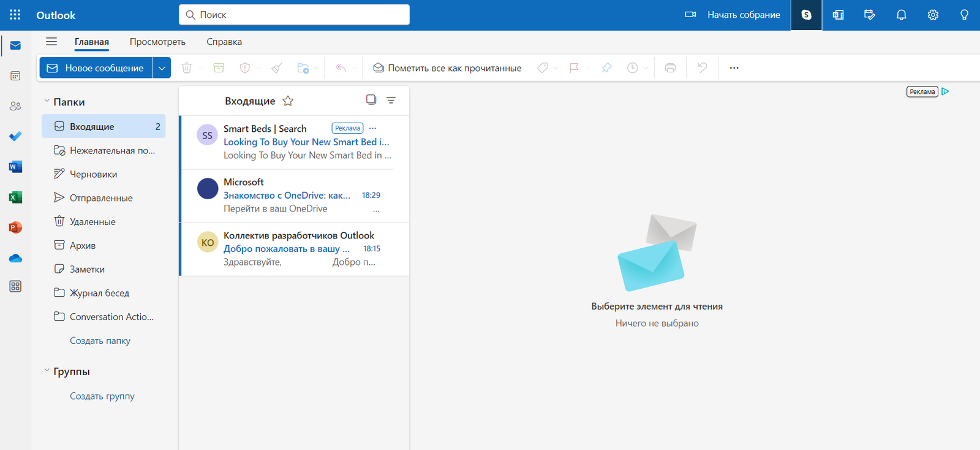Open the Коллектив разработчиков Outlook email
The height and width of the screenshot is (450, 980).
tap(295, 249)
